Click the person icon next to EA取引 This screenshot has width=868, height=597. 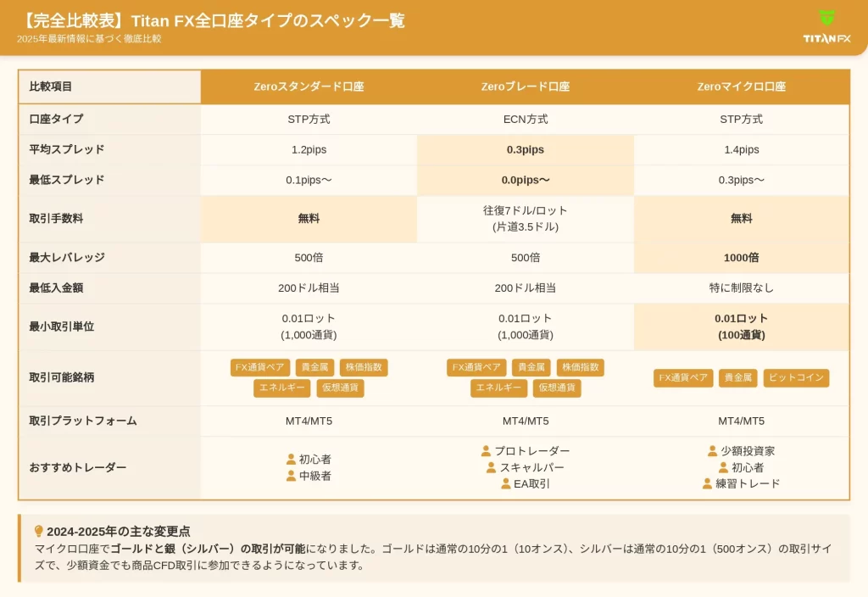[505, 483]
